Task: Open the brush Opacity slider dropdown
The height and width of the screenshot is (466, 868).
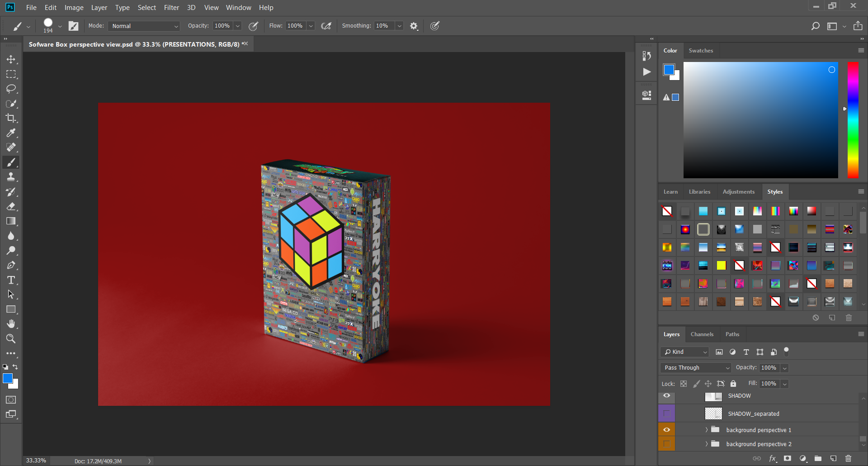Action: pyautogui.click(x=238, y=26)
